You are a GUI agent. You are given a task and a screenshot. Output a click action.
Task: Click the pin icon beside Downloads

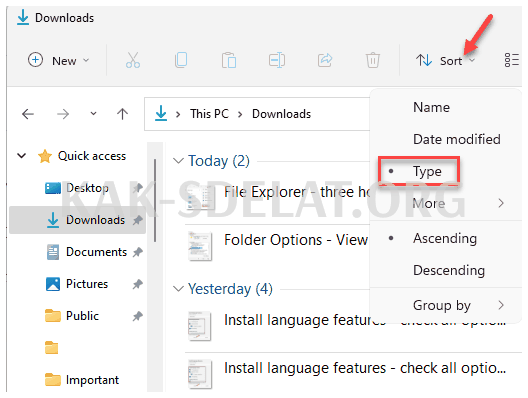point(137,220)
